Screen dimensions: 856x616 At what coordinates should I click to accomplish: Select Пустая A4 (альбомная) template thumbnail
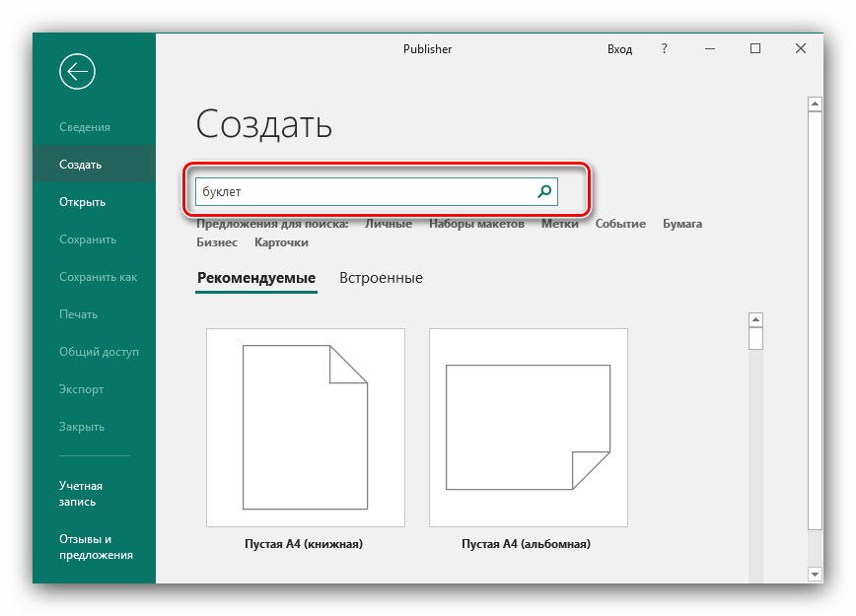(x=528, y=428)
